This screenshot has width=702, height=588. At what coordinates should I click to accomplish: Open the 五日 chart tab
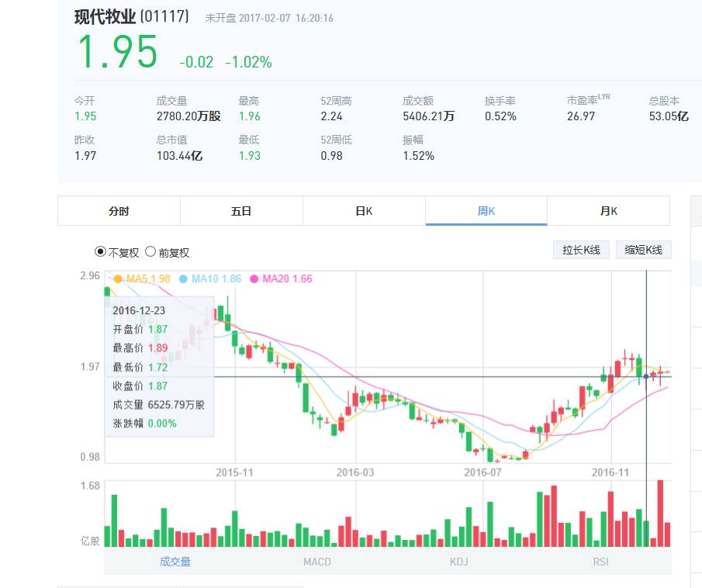[241, 211]
